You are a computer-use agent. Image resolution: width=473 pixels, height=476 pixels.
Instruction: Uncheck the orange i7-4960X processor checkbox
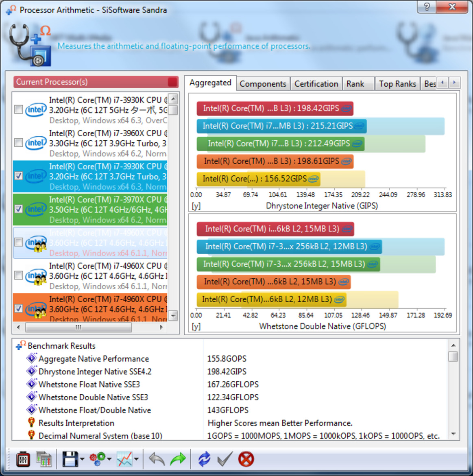pos(19,308)
